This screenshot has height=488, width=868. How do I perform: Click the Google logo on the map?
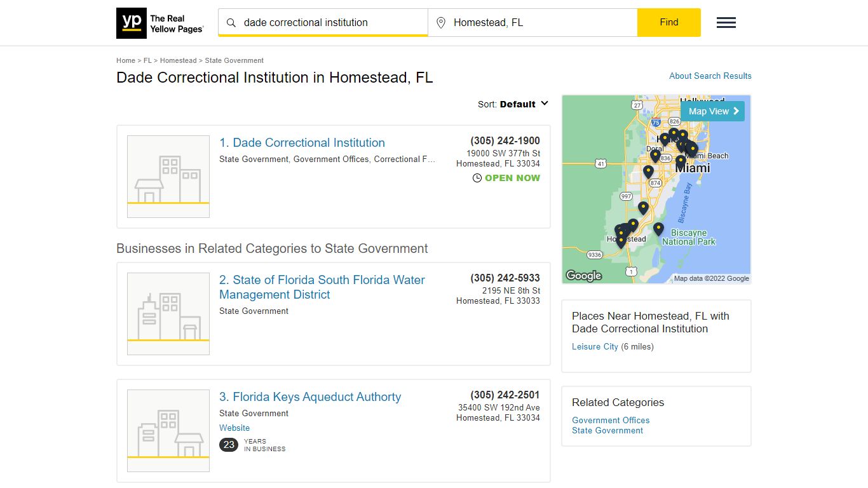pos(583,275)
